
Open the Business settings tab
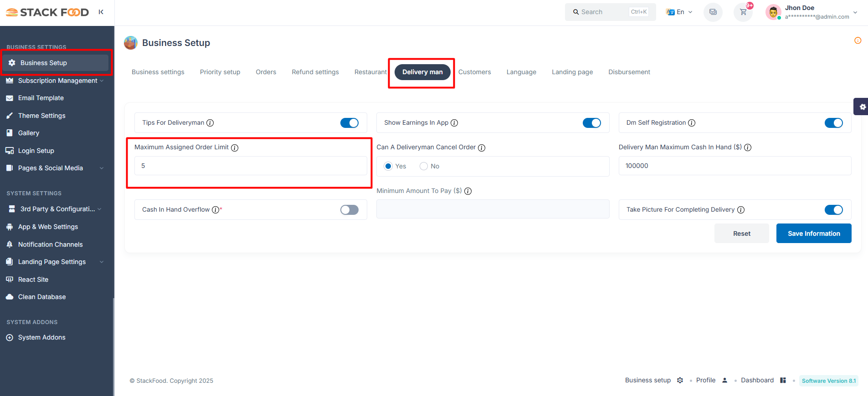pyautogui.click(x=158, y=72)
